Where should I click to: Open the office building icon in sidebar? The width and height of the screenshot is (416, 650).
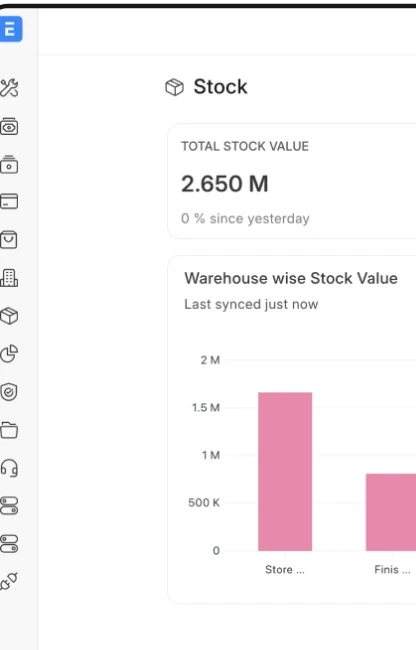pyautogui.click(x=9, y=278)
